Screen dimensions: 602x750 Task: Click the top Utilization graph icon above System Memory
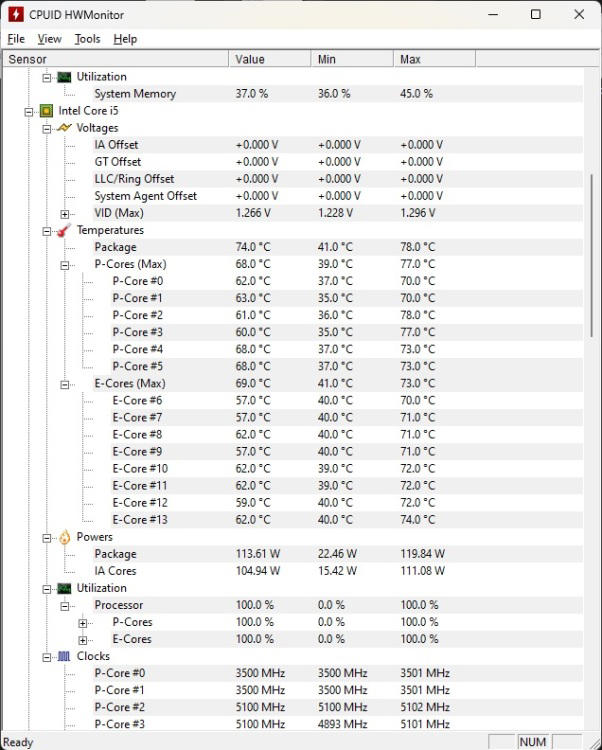64,77
